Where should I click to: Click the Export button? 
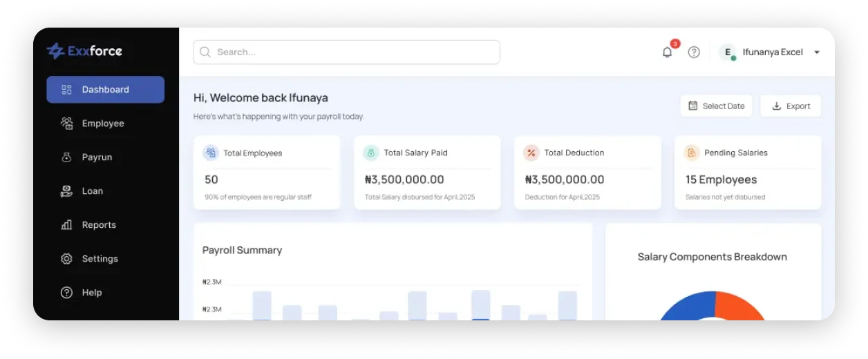coord(791,106)
